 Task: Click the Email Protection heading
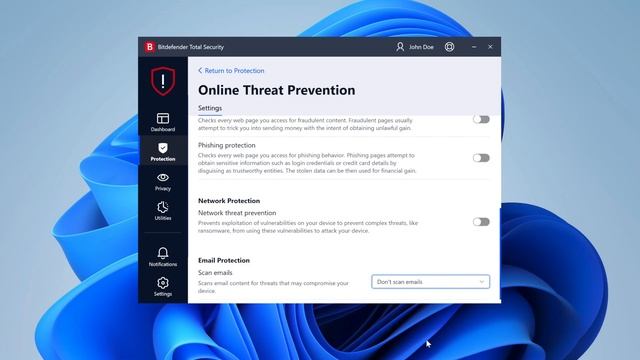pyautogui.click(x=224, y=260)
